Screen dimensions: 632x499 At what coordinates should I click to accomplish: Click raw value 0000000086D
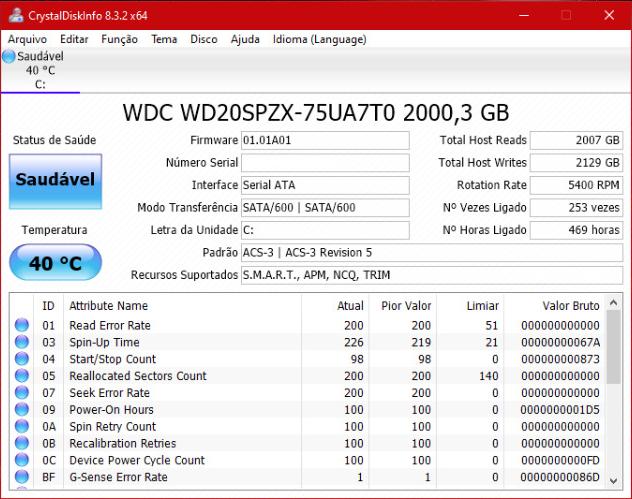560,477
